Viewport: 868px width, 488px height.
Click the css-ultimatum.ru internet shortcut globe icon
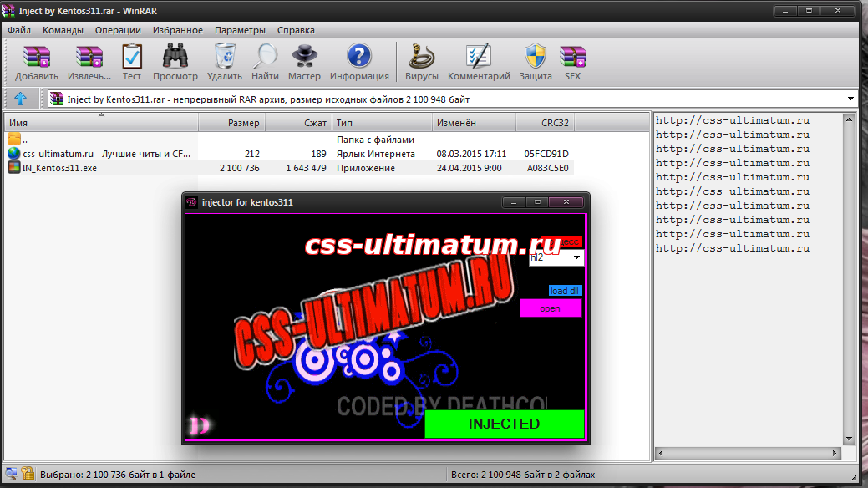pyautogui.click(x=14, y=154)
